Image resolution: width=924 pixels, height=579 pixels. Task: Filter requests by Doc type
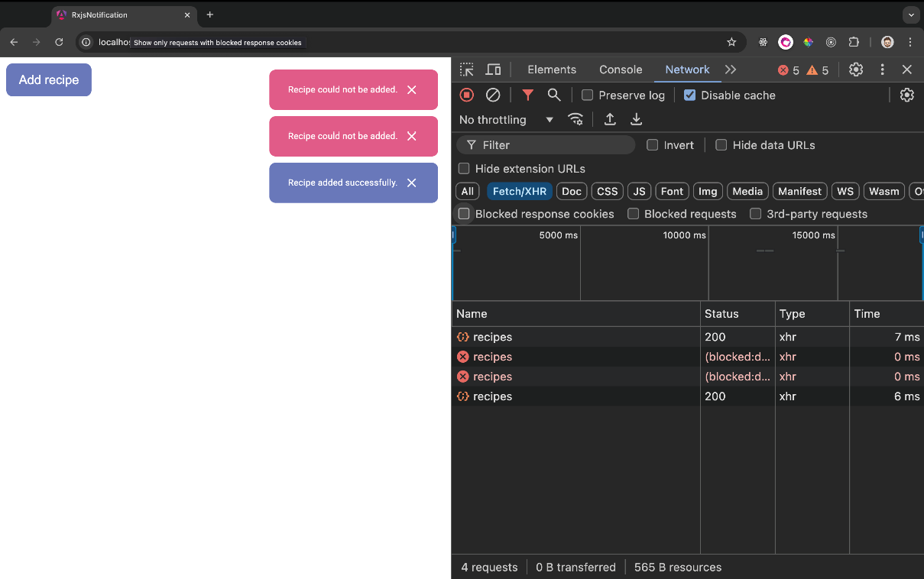pyautogui.click(x=572, y=191)
